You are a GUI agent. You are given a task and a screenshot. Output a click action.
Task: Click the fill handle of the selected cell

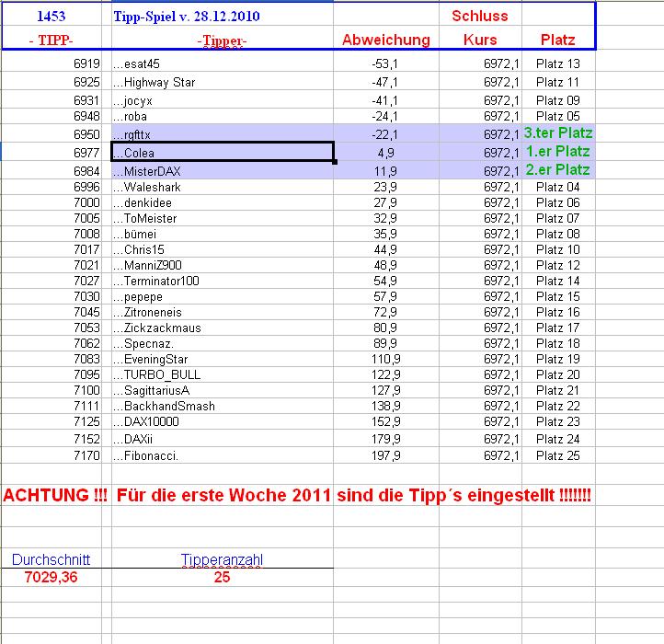tap(335, 162)
